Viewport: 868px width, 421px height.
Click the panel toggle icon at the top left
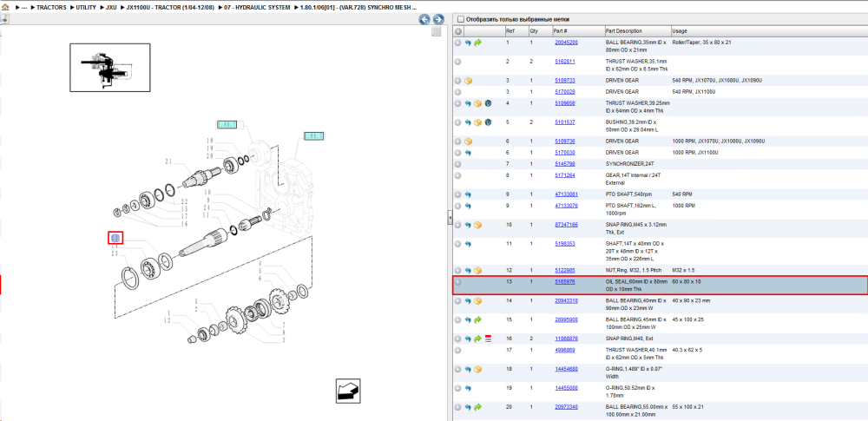pos(3,19)
